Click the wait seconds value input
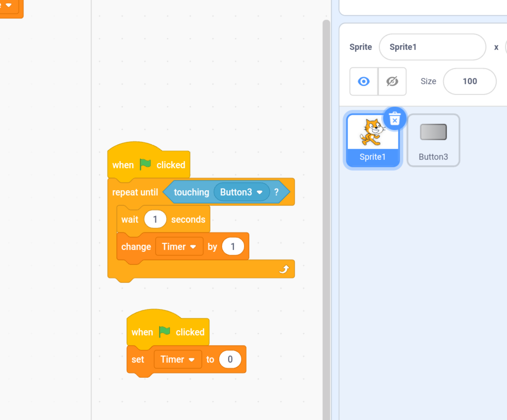This screenshot has height=420, width=507. click(155, 219)
